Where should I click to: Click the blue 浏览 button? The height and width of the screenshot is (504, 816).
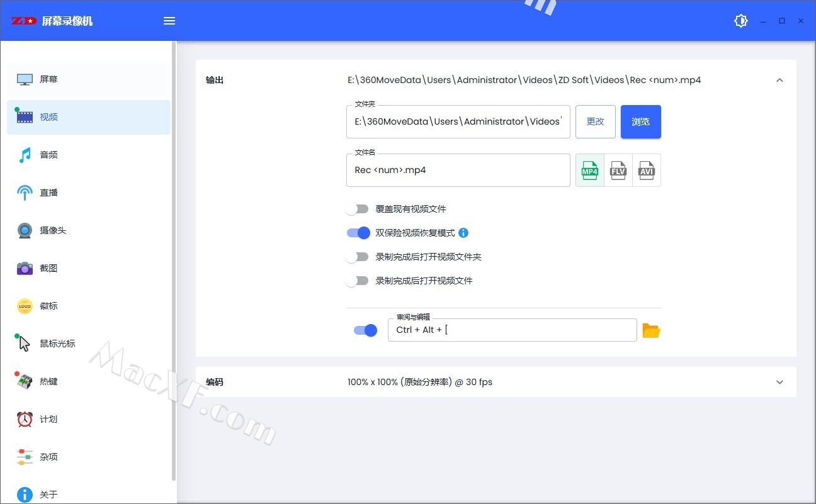pos(640,121)
